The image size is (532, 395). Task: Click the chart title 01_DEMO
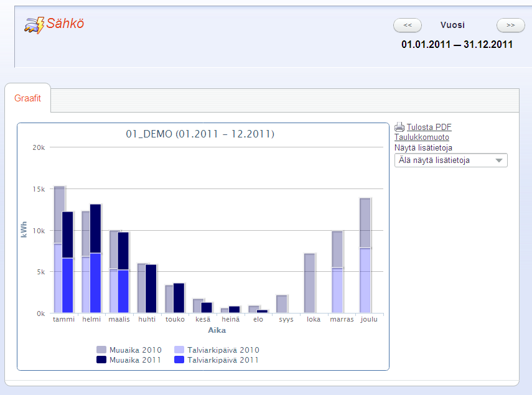point(200,134)
